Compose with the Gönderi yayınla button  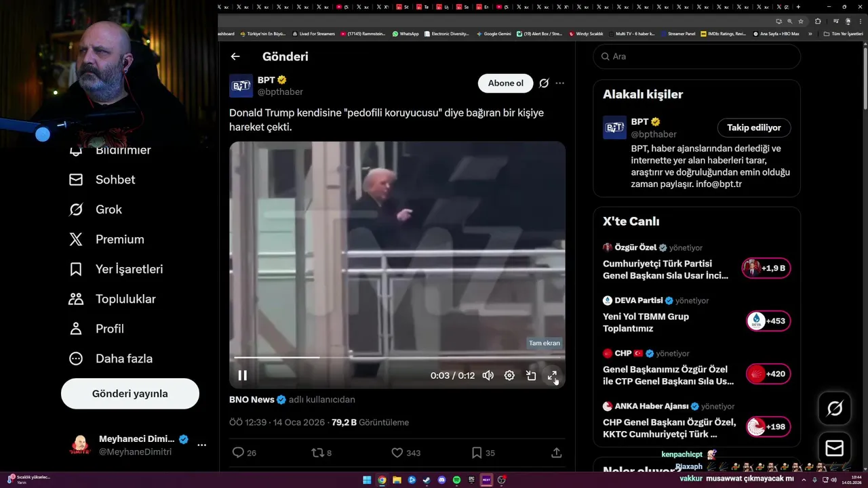click(130, 394)
